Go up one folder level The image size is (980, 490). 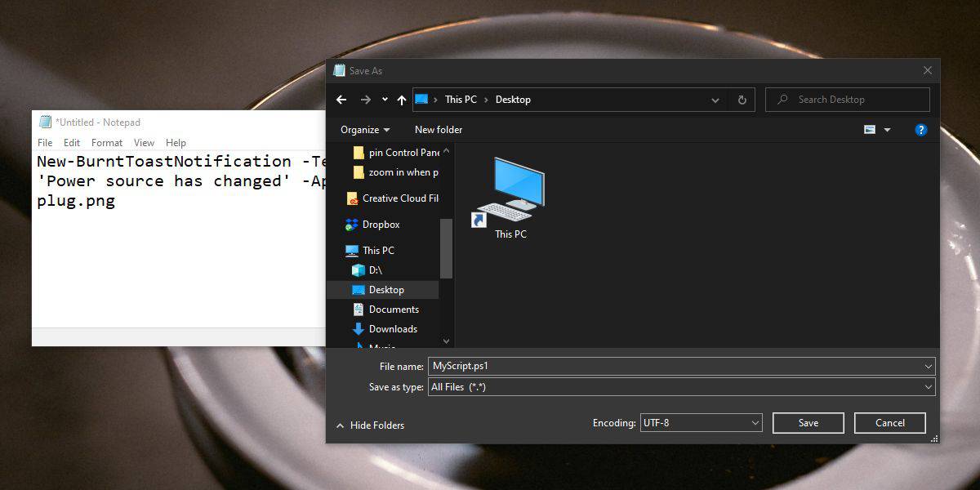click(401, 100)
